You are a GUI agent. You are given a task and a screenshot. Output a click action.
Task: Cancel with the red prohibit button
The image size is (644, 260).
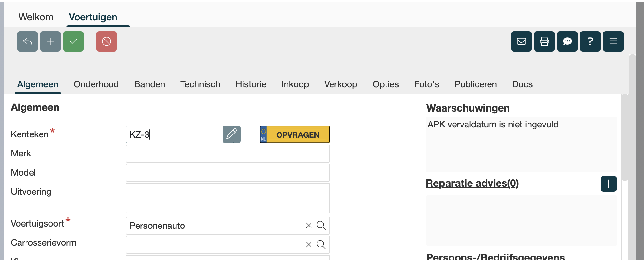coord(107,41)
